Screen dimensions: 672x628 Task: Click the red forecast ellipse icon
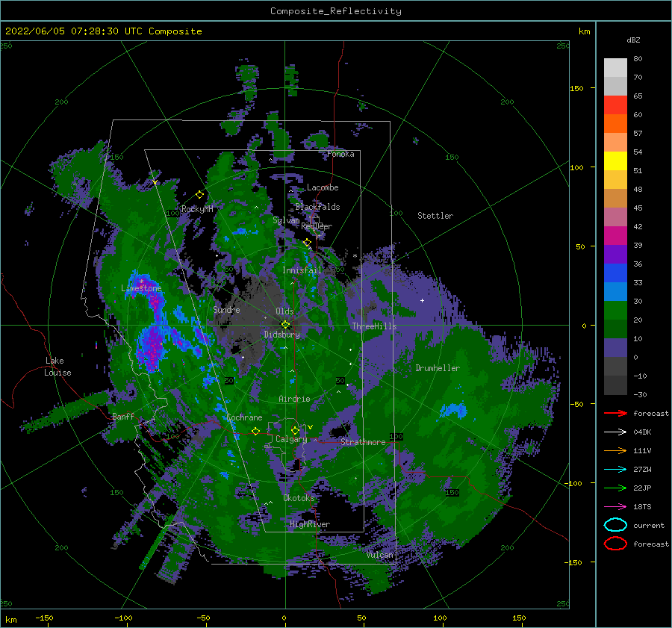(615, 544)
